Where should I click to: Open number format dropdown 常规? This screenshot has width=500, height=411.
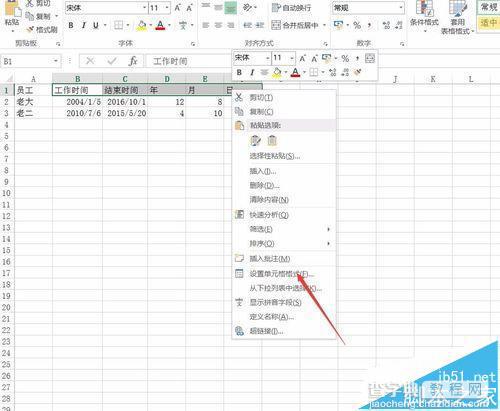point(401,8)
